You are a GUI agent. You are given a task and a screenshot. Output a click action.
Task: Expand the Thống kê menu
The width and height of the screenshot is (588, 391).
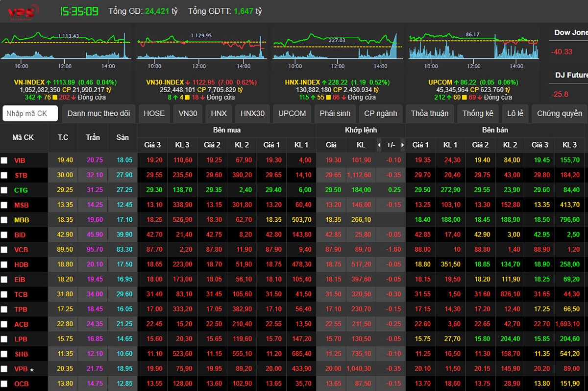tap(478, 113)
